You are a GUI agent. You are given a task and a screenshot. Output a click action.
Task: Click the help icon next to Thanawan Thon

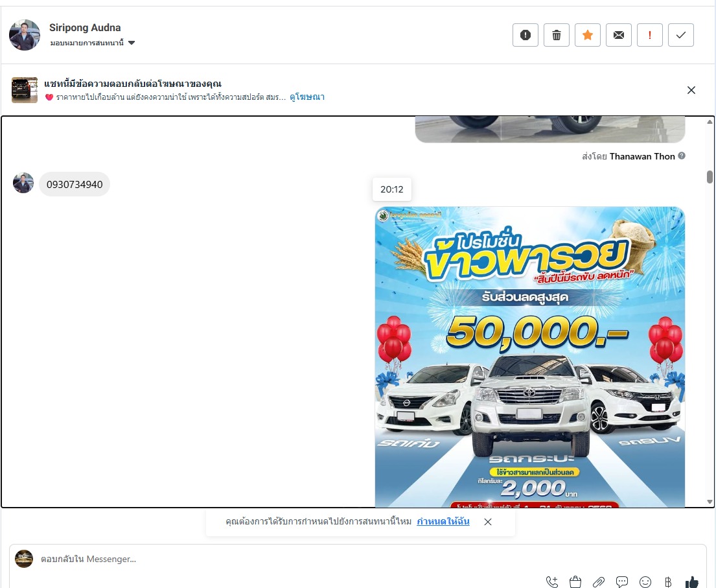click(681, 156)
